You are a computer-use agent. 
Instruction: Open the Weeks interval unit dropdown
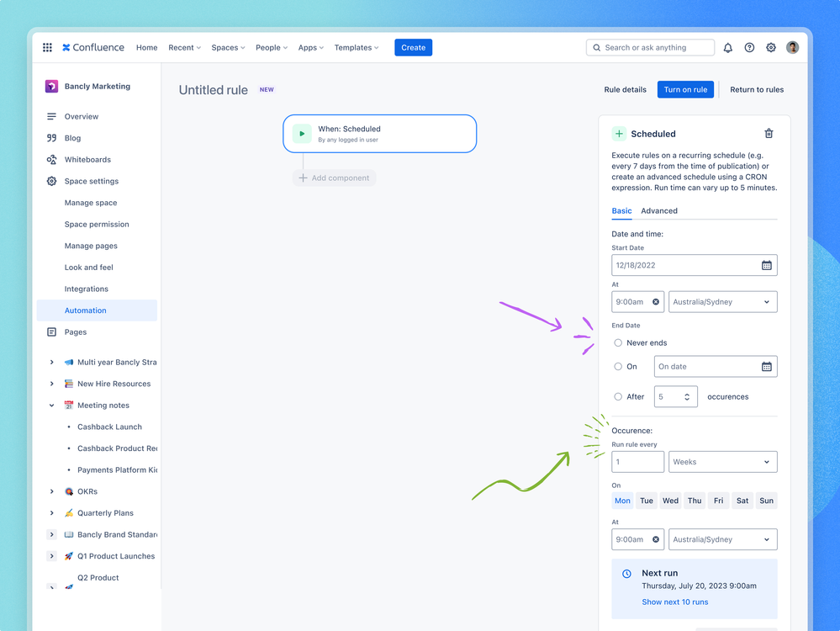pos(722,462)
